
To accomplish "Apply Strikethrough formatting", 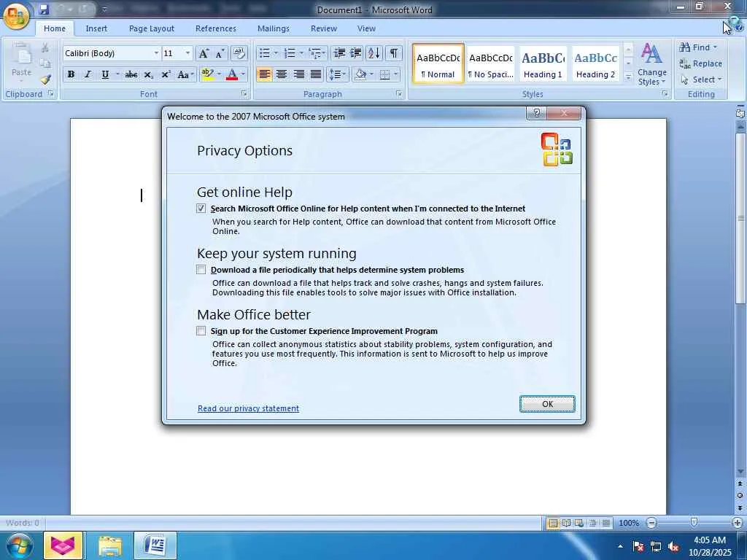I will coord(131,75).
